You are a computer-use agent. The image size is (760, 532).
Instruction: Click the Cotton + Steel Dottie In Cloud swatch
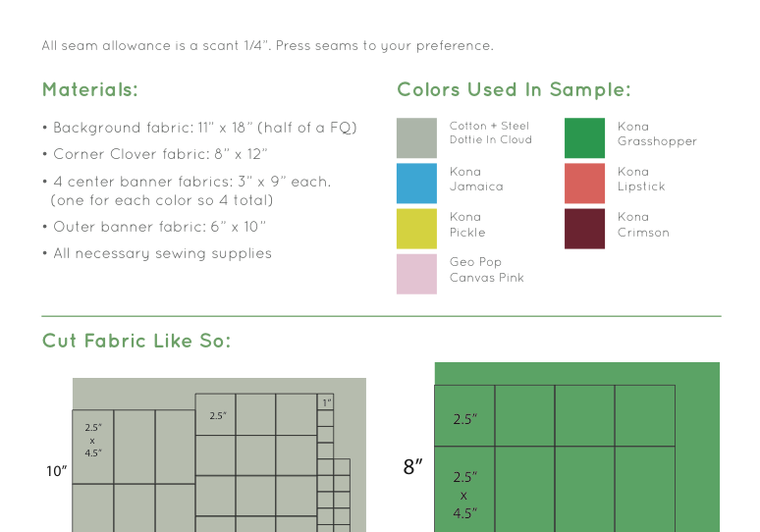pos(416,138)
